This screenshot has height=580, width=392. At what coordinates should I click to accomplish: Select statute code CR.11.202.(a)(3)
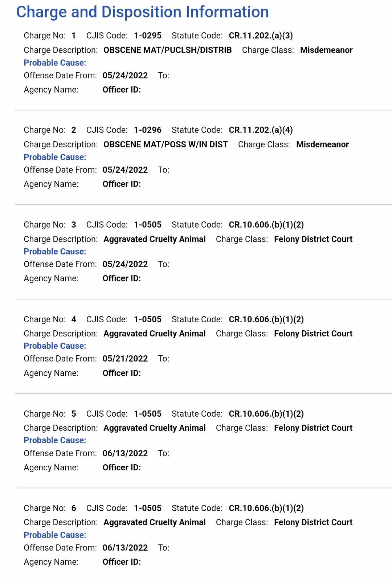[261, 36]
